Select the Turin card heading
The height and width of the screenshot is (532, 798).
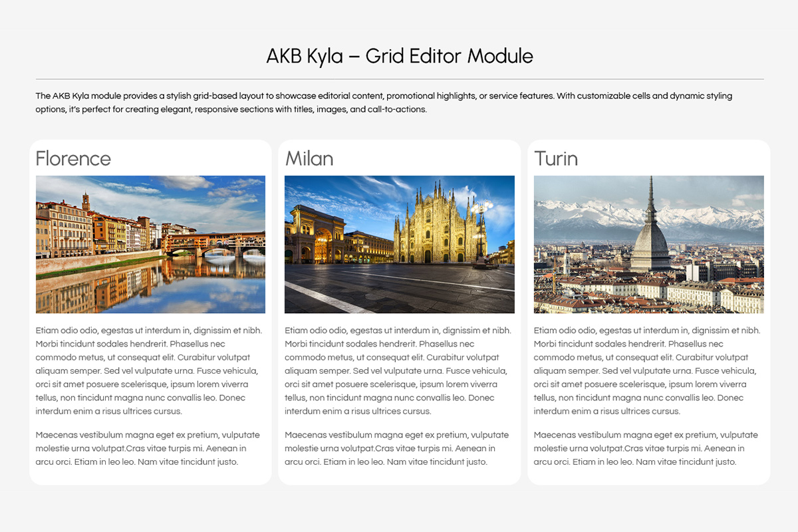click(x=556, y=159)
